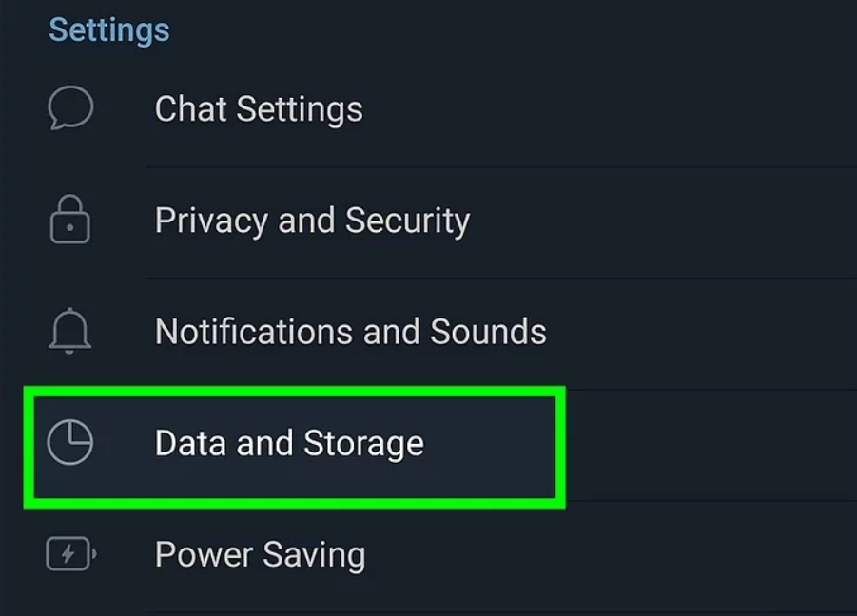Click the word 'Data' in the highlighted row
Screen dimensions: 857x616
pyautogui.click(x=188, y=444)
